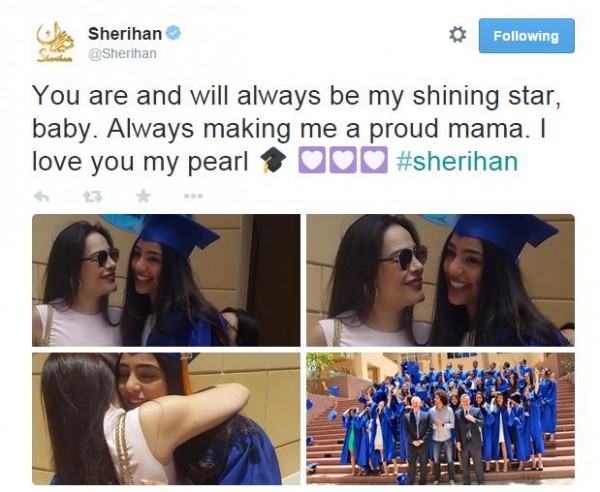The width and height of the screenshot is (600, 492).
Task: Click the blue verified badge
Action: point(173,33)
